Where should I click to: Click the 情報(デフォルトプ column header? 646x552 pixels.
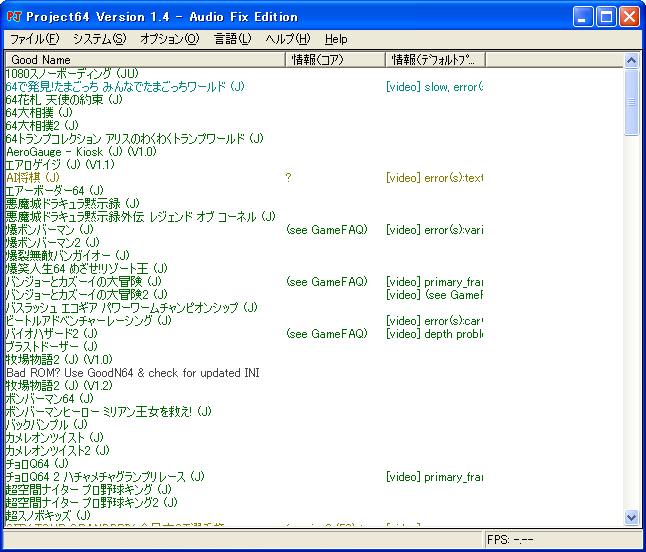tap(434, 60)
